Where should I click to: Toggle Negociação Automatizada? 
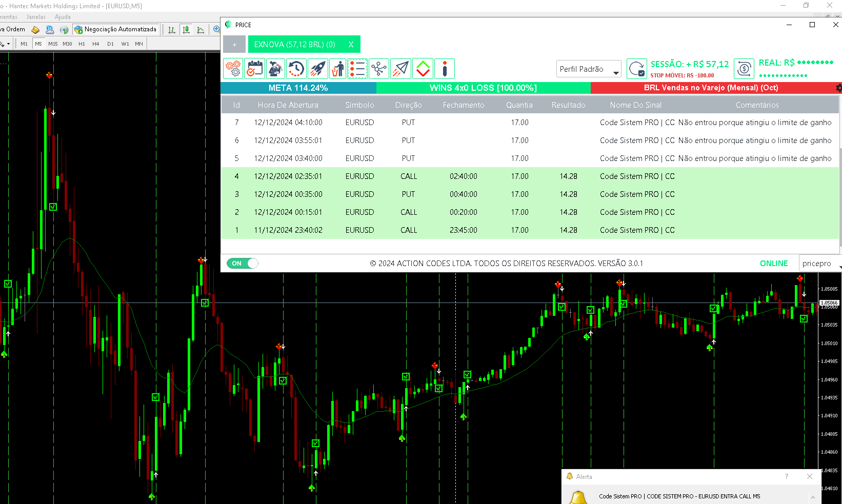click(x=116, y=29)
